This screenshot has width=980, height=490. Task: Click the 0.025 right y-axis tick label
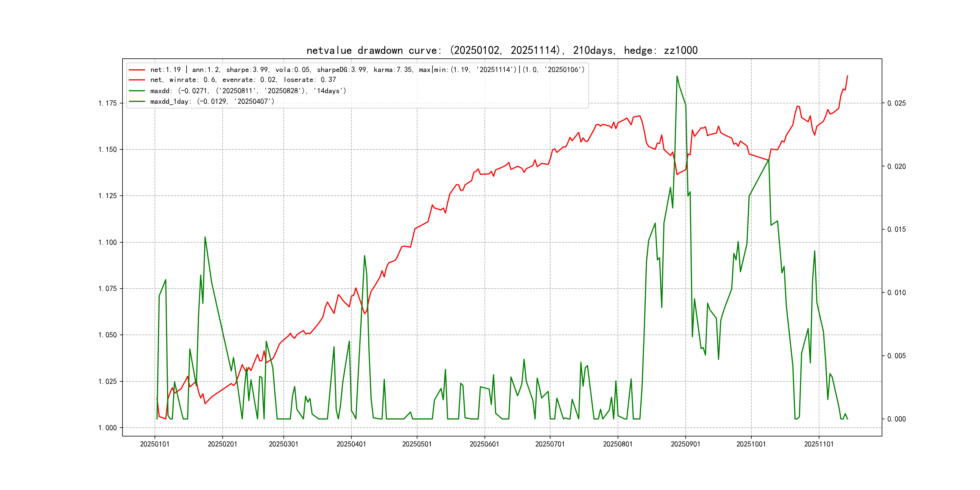[x=896, y=103]
